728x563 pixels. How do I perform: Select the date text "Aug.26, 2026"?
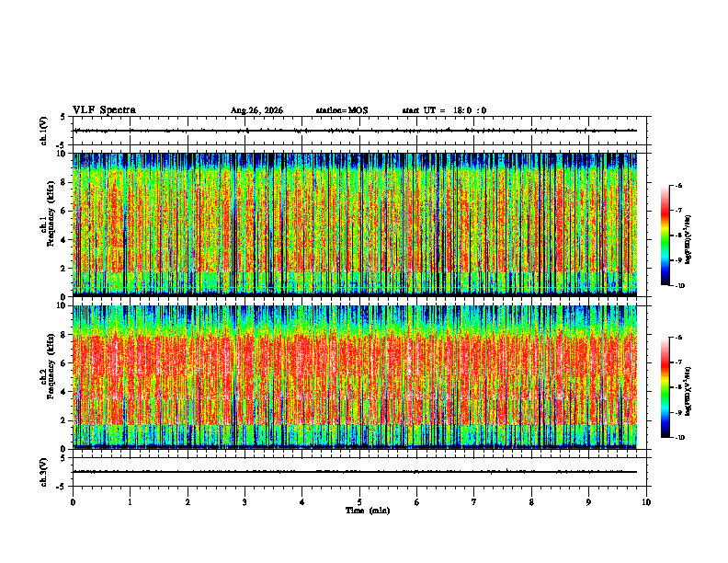tap(256, 110)
